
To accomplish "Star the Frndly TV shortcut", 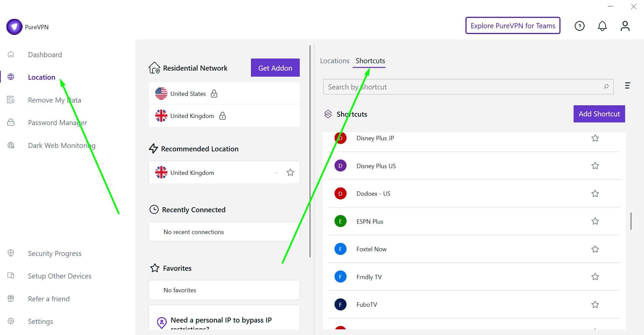I will point(595,276).
